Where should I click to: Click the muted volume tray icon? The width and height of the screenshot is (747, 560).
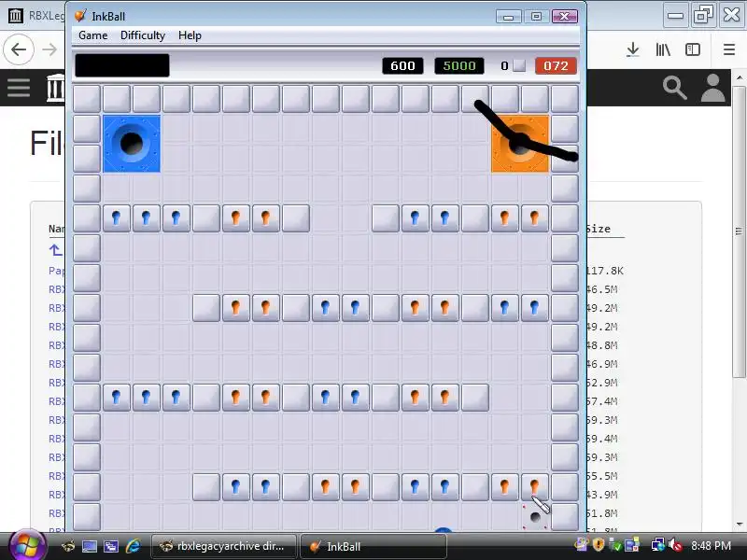(x=674, y=544)
